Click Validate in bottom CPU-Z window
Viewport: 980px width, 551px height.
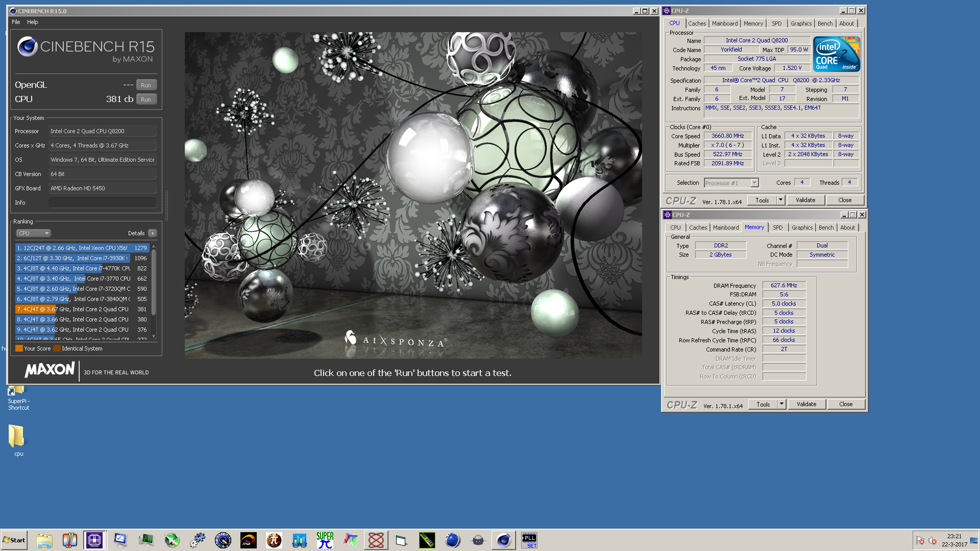(806, 405)
